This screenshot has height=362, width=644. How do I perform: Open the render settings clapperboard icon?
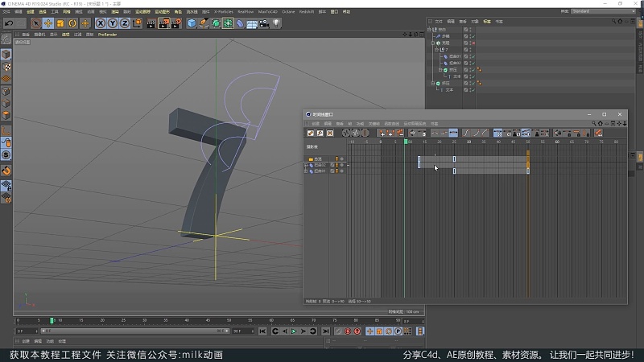176,23
